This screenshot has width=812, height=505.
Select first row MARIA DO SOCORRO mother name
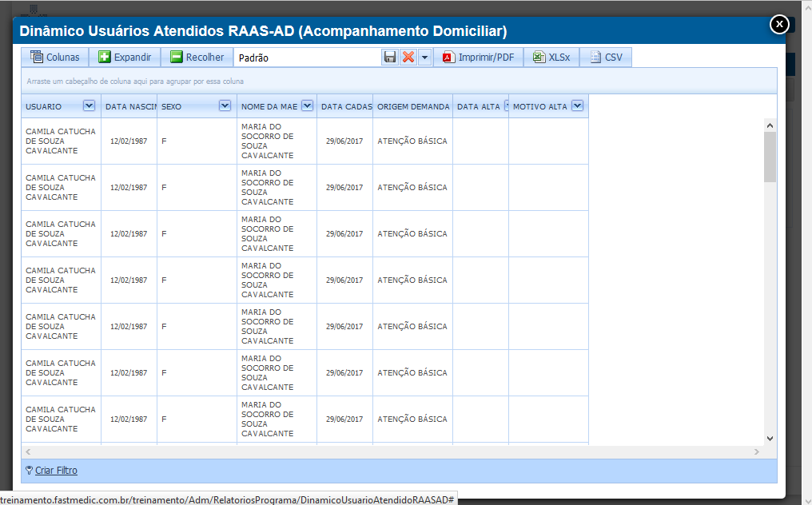277,141
